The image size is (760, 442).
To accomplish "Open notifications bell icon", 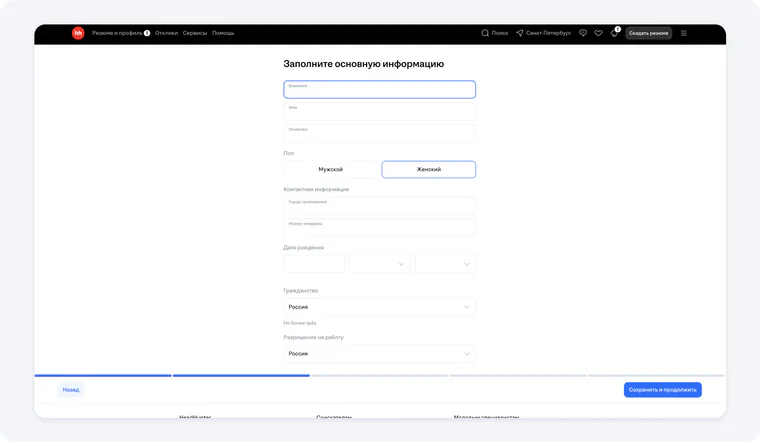I will (x=614, y=33).
